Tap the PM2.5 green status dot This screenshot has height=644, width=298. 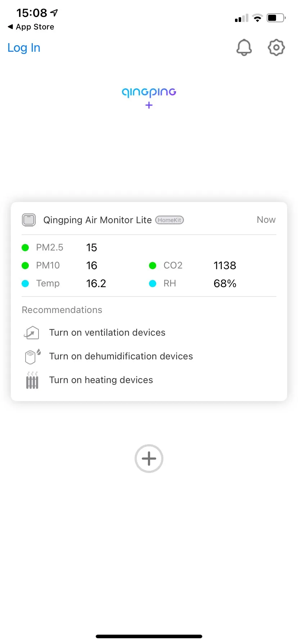click(x=25, y=248)
